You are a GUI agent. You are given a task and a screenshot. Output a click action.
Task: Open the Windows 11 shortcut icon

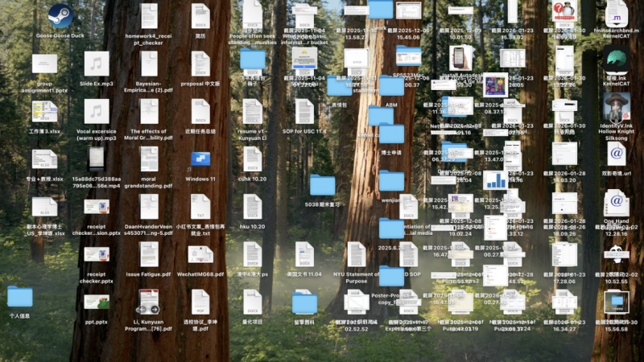200,159
